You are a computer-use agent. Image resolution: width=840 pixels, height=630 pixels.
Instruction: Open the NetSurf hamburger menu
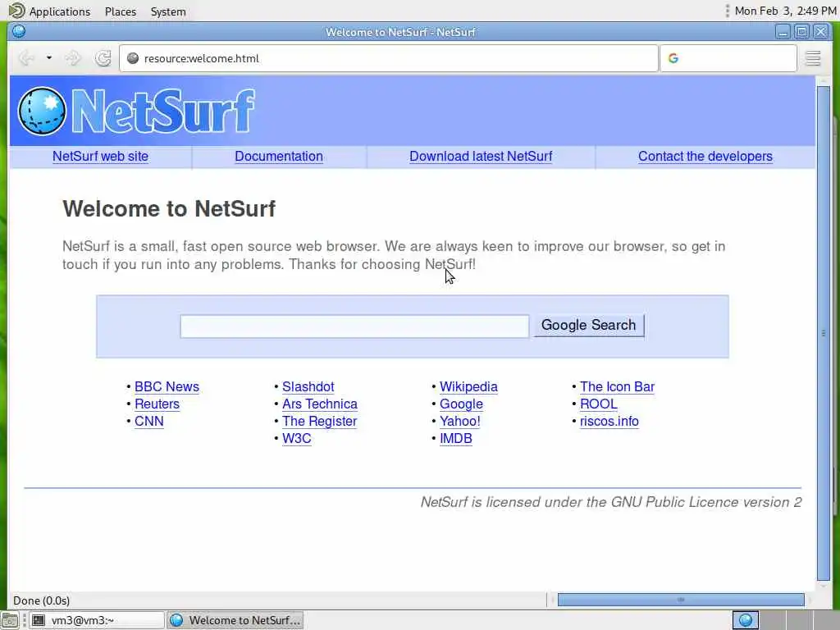pyautogui.click(x=813, y=58)
